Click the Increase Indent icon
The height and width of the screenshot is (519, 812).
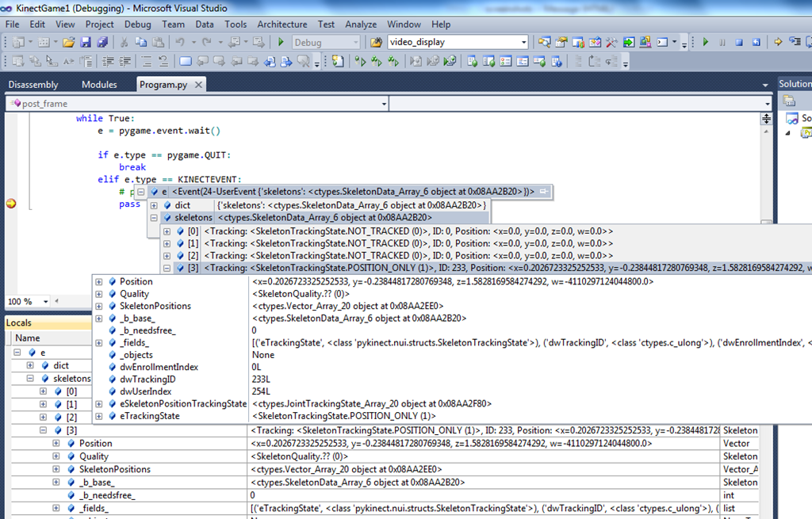(125, 62)
